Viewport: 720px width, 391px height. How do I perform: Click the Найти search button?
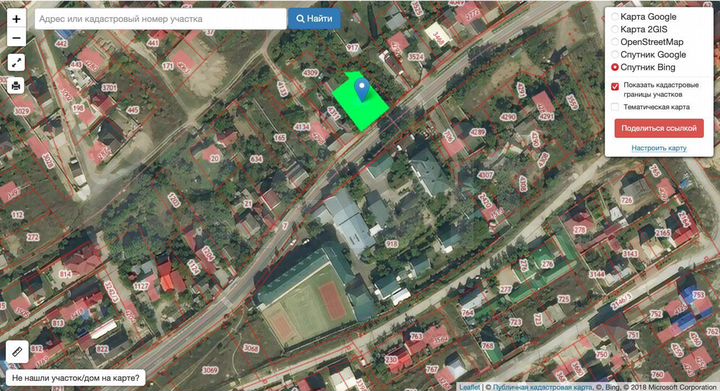315,19
